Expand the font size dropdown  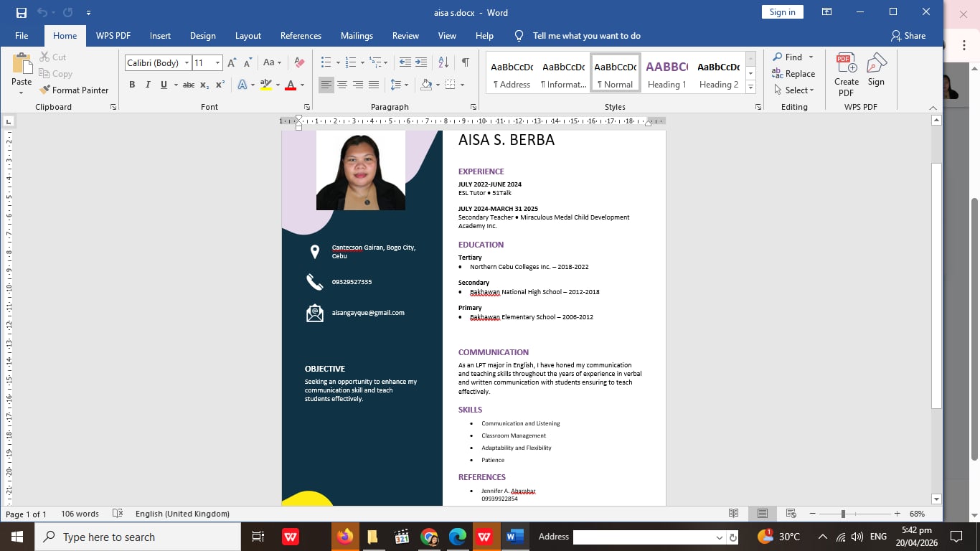tap(217, 63)
